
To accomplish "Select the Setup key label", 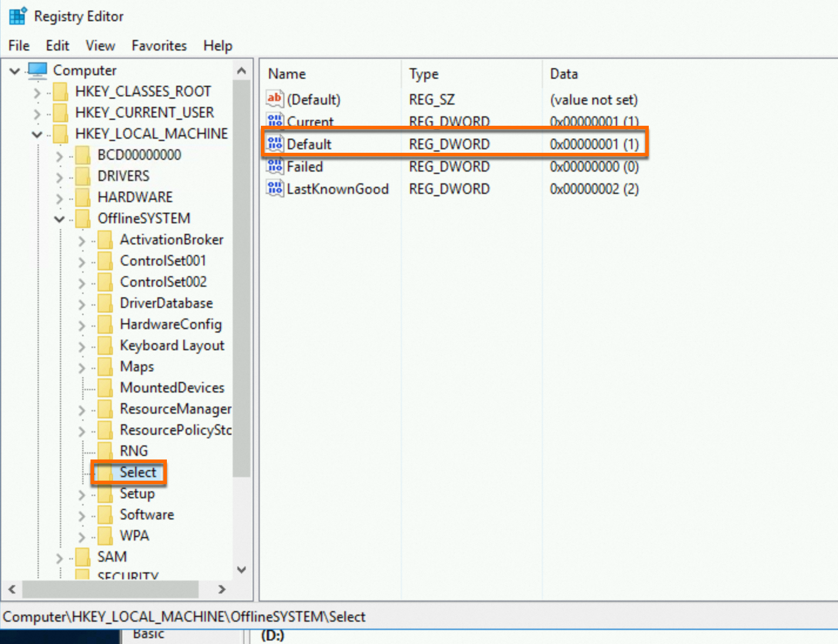I will pyautogui.click(x=137, y=494).
